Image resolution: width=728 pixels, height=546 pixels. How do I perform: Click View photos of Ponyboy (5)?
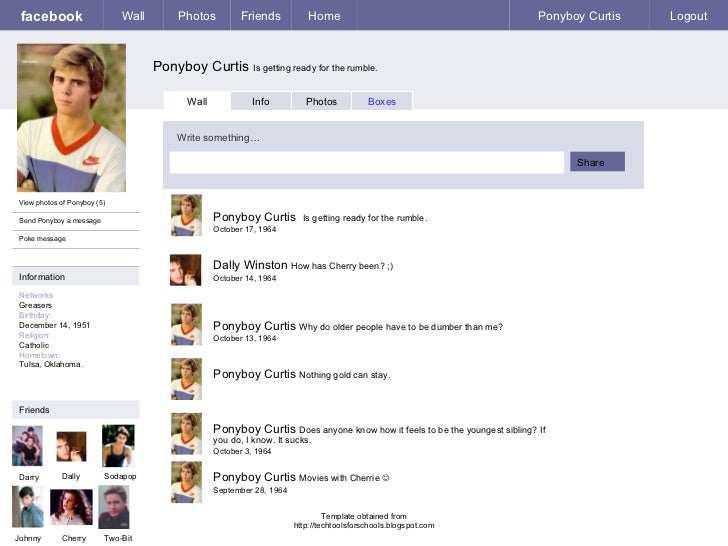point(62,202)
